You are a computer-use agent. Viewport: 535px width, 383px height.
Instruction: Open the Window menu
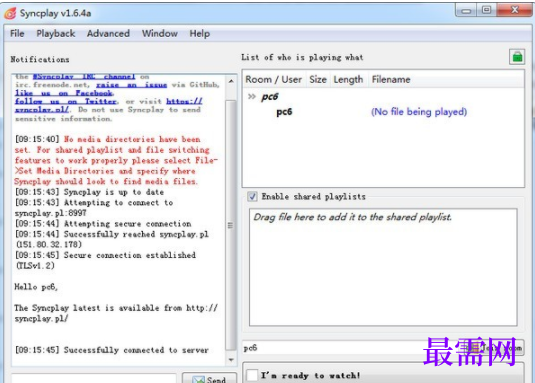(160, 33)
